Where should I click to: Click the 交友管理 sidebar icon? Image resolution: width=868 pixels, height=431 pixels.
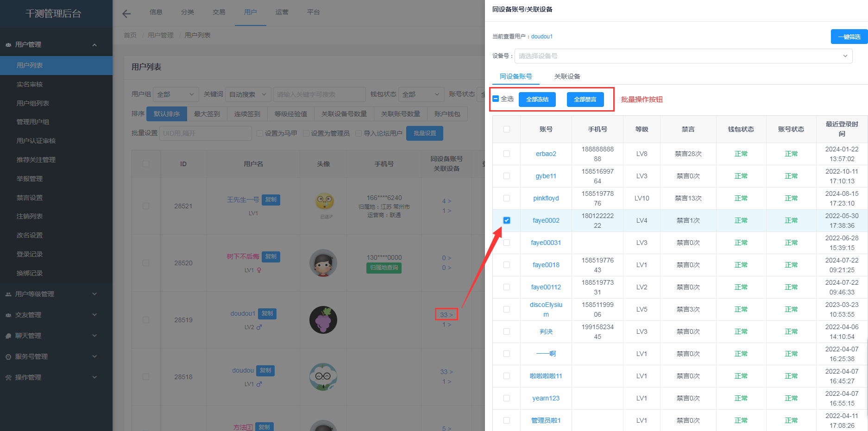(x=8, y=315)
